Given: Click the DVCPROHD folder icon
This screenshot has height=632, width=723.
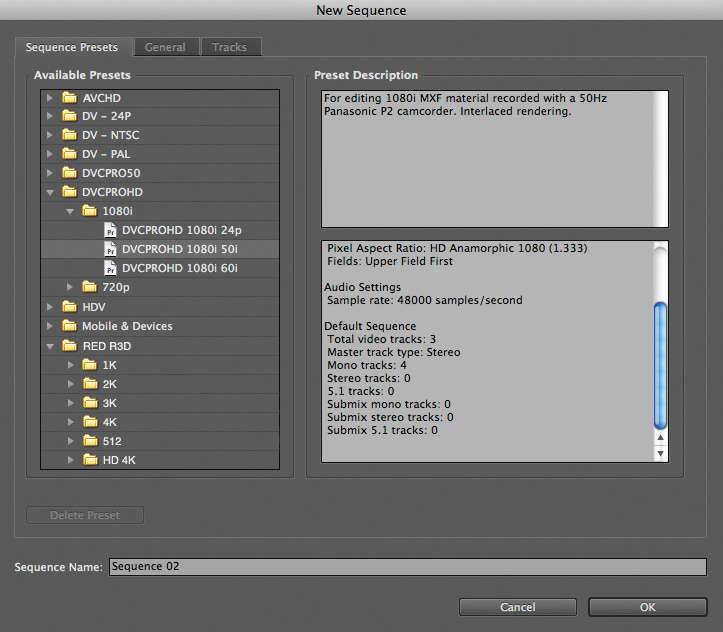Looking at the screenshot, I should 70,192.
